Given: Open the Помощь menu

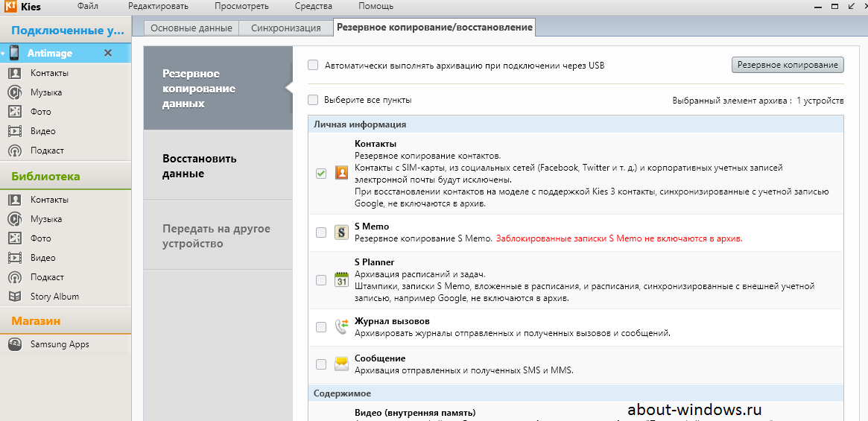Looking at the screenshot, I should 376,6.
